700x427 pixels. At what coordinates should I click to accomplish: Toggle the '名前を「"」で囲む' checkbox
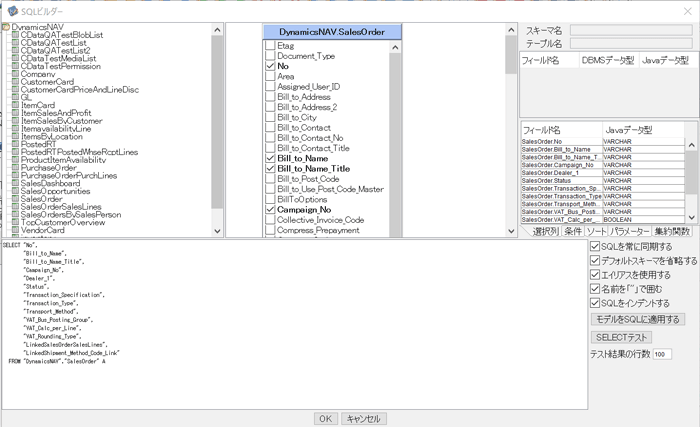[595, 289]
